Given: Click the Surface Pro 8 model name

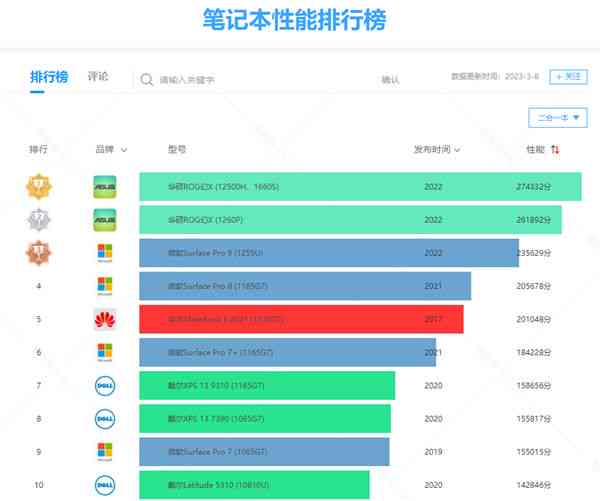Looking at the screenshot, I should [218, 286].
